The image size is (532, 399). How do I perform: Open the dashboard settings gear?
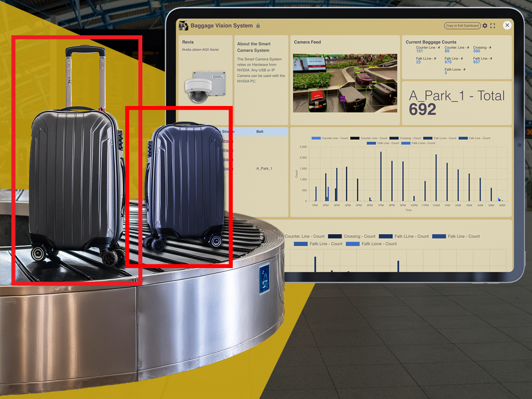(x=485, y=25)
